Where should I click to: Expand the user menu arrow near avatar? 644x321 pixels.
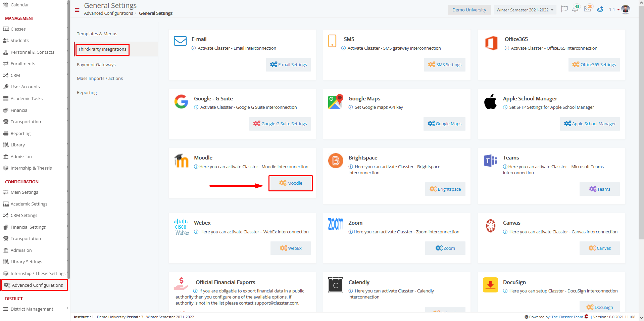click(x=618, y=10)
